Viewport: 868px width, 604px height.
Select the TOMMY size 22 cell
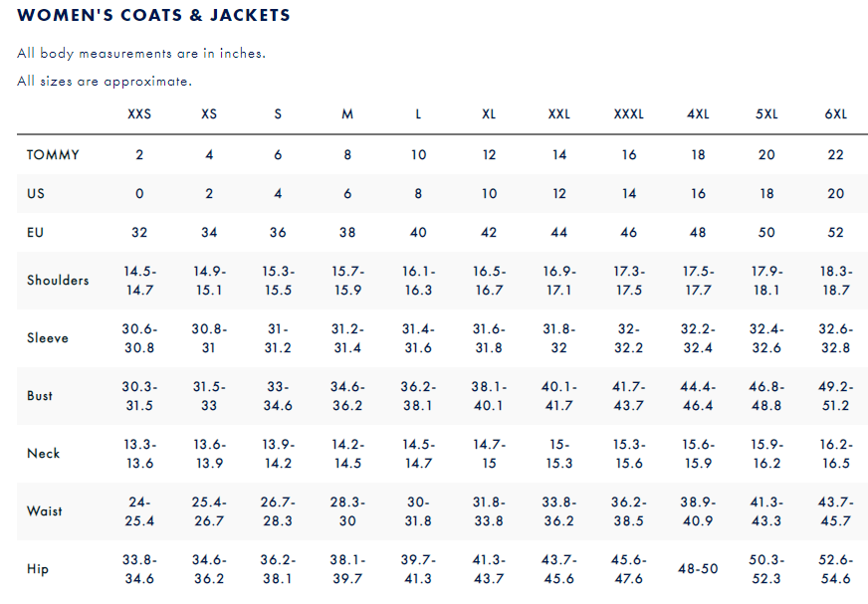pyautogui.click(x=835, y=155)
